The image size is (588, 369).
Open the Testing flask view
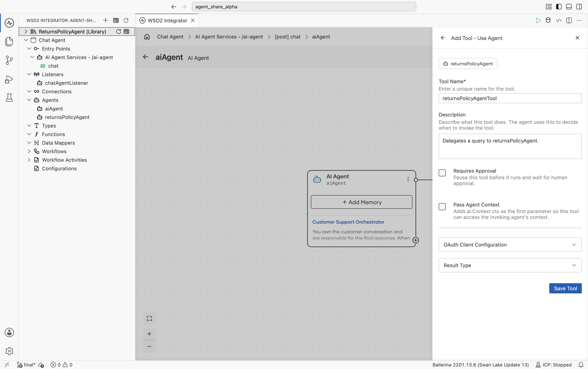click(9, 98)
